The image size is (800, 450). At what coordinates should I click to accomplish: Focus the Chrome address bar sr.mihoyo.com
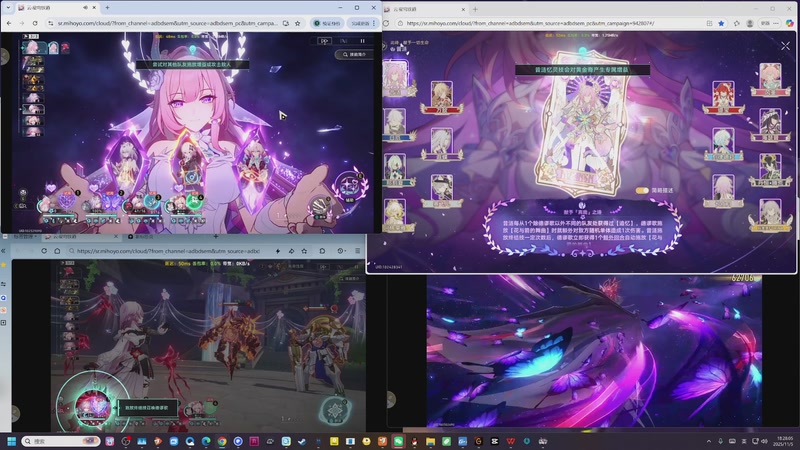click(x=167, y=23)
